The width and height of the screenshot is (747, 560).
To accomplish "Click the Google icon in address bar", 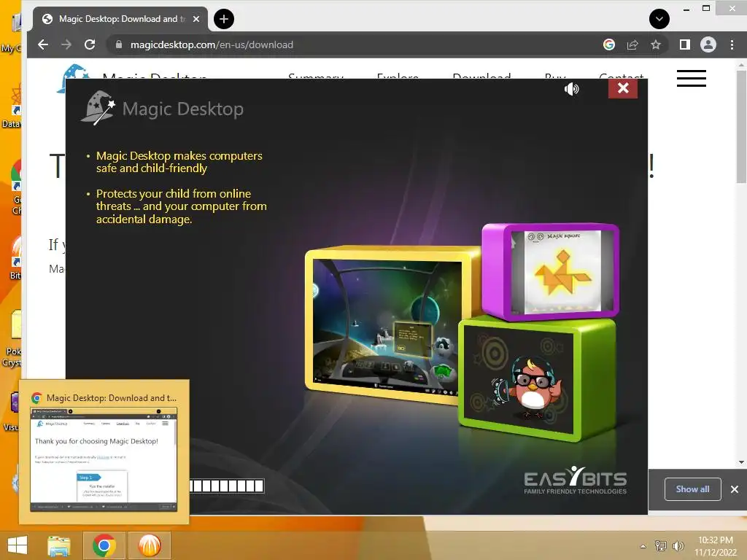I will click(x=609, y=44).
